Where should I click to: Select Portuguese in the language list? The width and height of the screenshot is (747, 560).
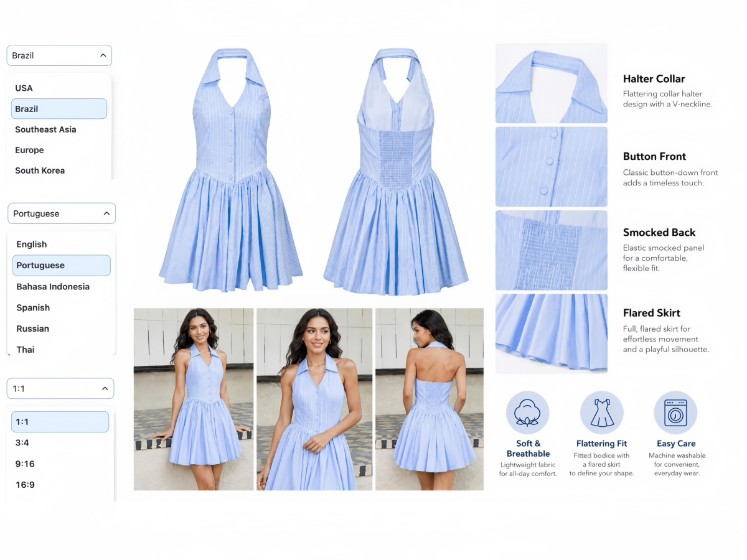point(61,265)
